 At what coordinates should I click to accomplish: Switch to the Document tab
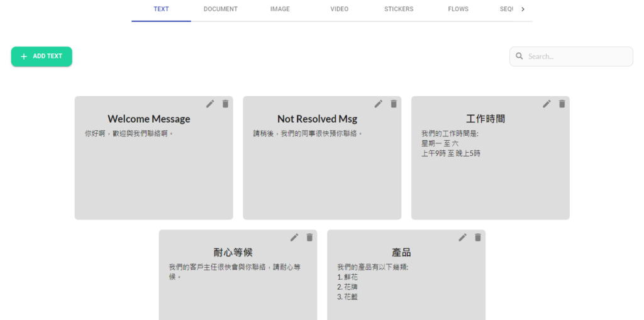click(x=220, y=9)
